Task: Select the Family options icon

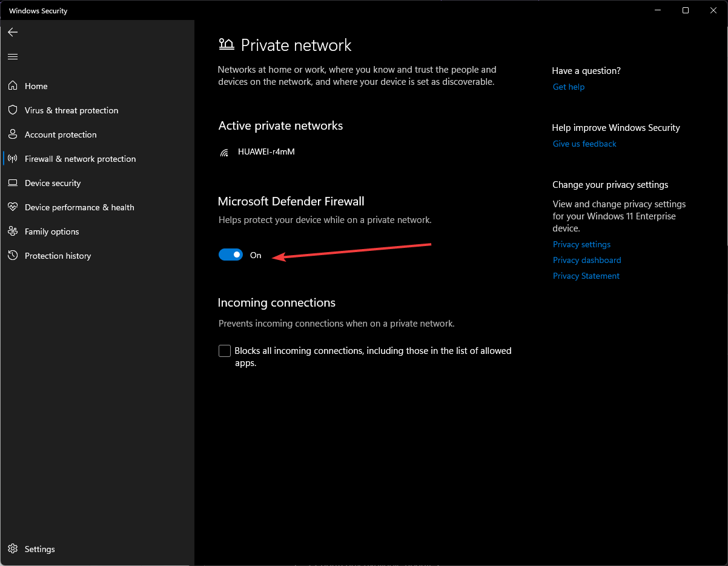Action: (12, 231)
